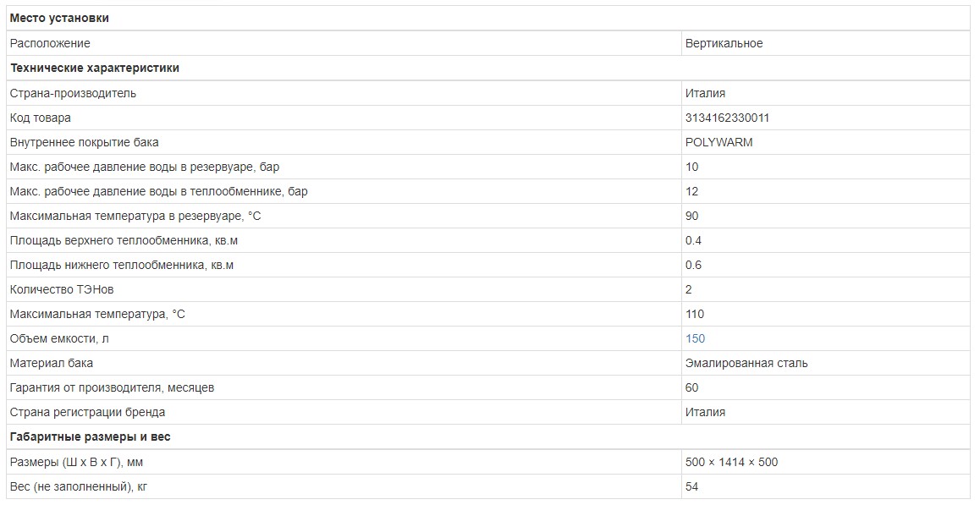980x505 pixels.
Task: Click the "Вертикальное" placement value
Action: [724, 43]
